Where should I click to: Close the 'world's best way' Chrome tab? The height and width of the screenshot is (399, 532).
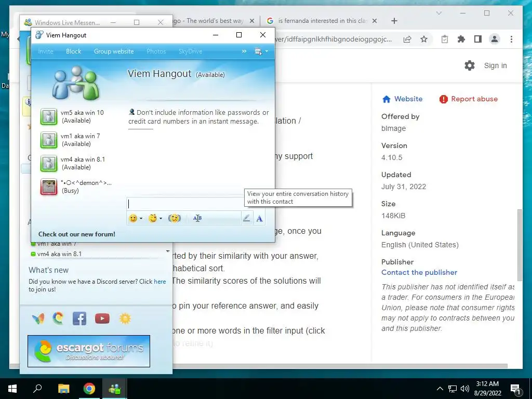[252, 21]
